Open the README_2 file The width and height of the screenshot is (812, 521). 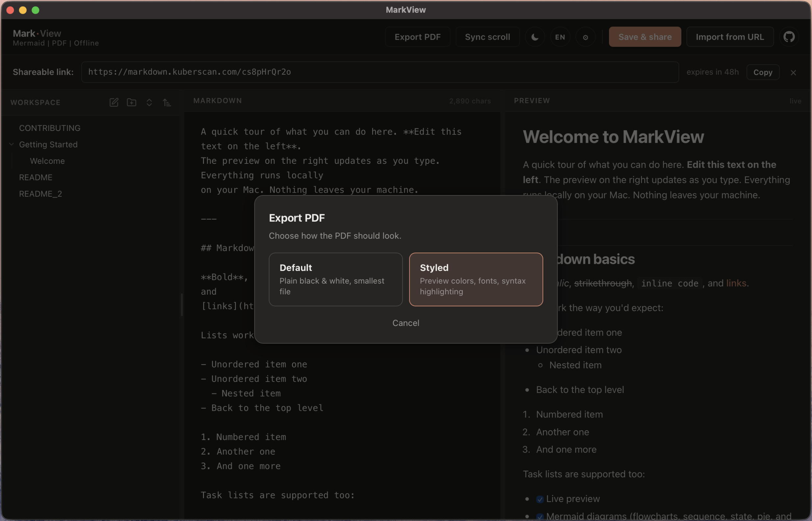(x=40, y=194)
